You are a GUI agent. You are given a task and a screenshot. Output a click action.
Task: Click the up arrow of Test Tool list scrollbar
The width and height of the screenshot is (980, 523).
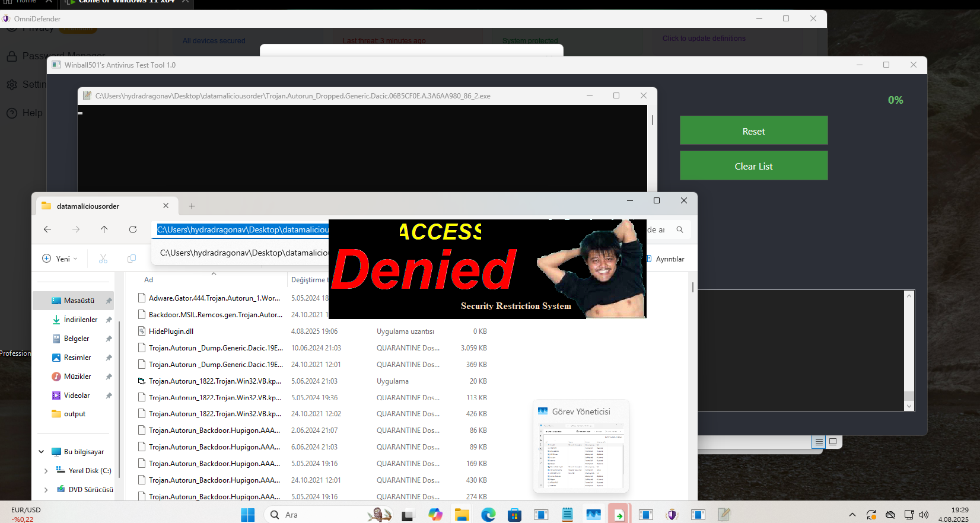[909, 295]
